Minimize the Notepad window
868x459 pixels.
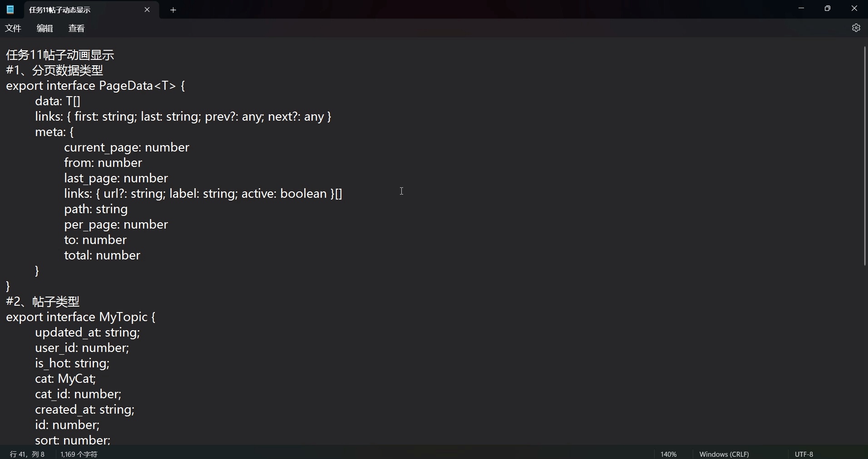coord(801,8)
